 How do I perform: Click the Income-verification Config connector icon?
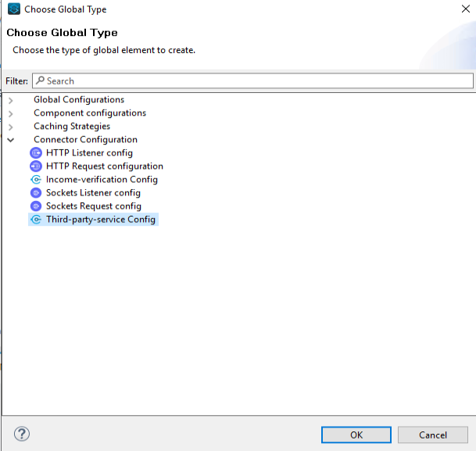36,179
